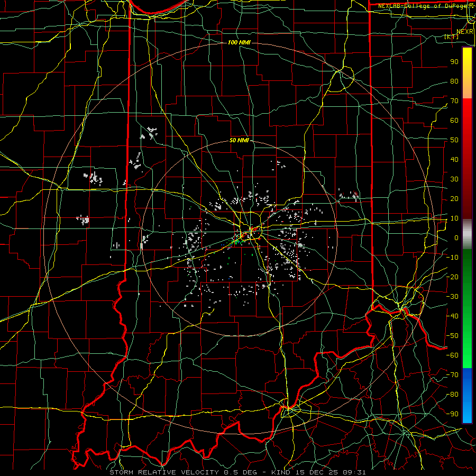Click the "50 NMI" range ring label
This screenshot has width=476, height=476.
239,140
